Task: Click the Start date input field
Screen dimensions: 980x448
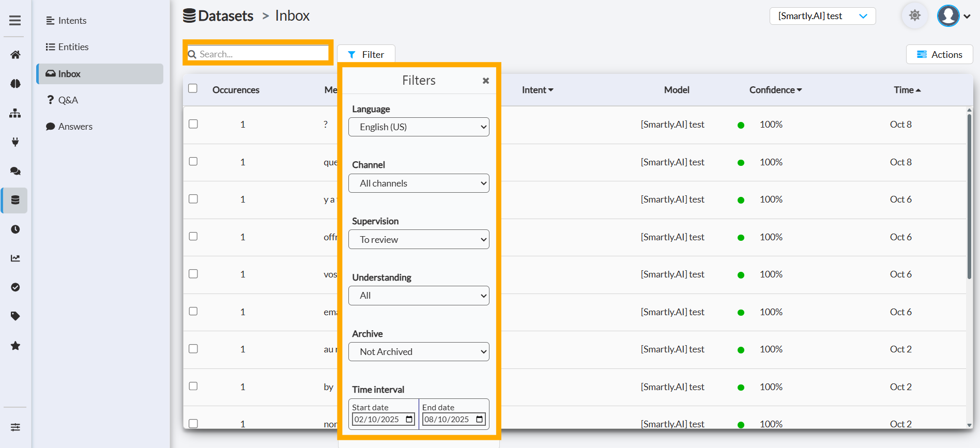Action: pyautogui.click(x=383, y=419)
